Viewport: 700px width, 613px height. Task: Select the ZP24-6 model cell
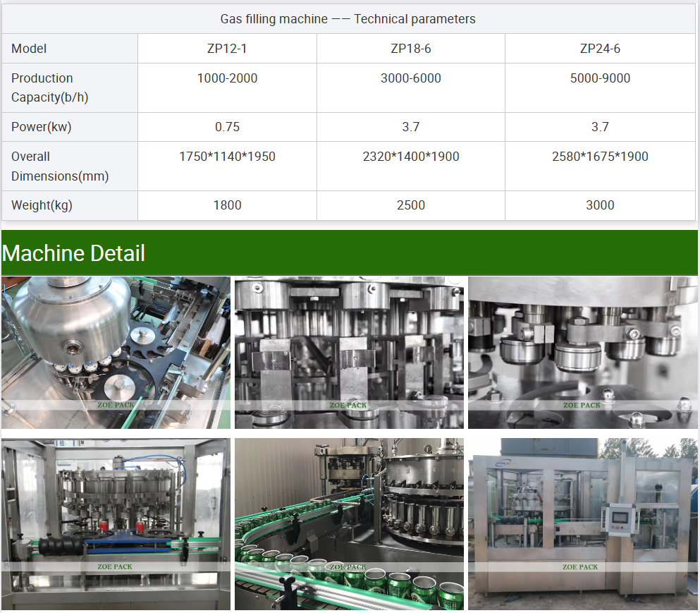[600, 49]
